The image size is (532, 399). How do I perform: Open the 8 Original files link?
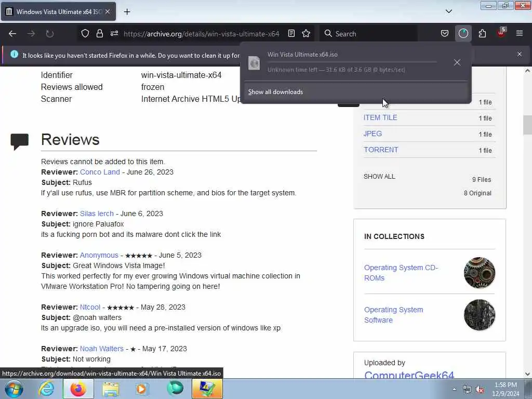coord(477,193)
